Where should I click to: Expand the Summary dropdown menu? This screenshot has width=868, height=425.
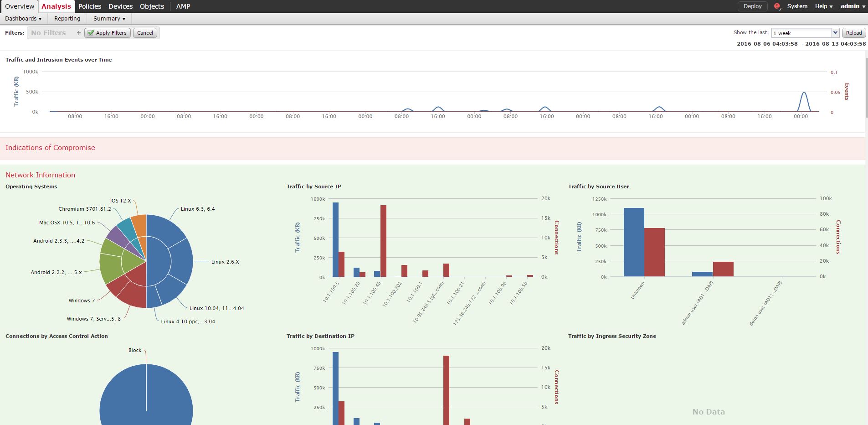point(109,19)
